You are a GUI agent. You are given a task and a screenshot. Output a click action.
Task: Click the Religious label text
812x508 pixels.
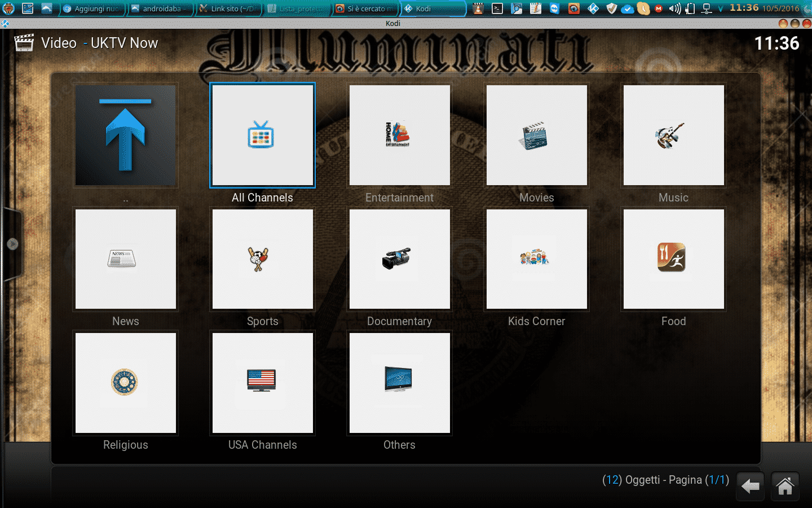pos(126,445)
